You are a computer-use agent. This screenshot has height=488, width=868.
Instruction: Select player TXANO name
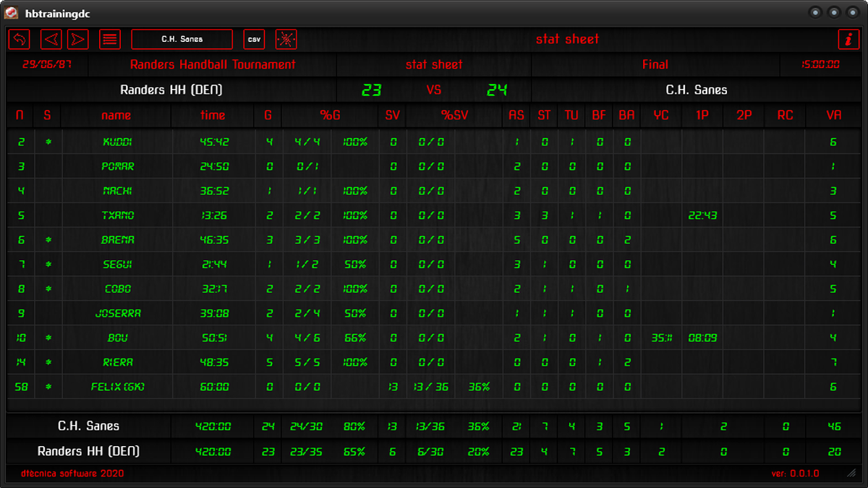coord(118,215)
